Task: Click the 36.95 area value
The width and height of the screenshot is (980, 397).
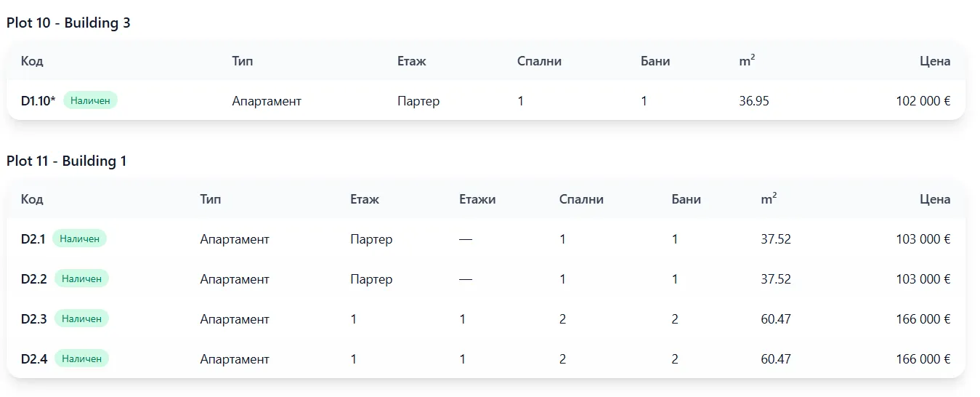Action: (753, 101)
